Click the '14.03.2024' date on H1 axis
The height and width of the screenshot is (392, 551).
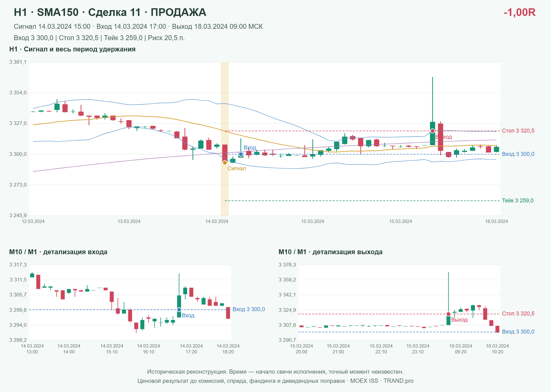(217, 221)
